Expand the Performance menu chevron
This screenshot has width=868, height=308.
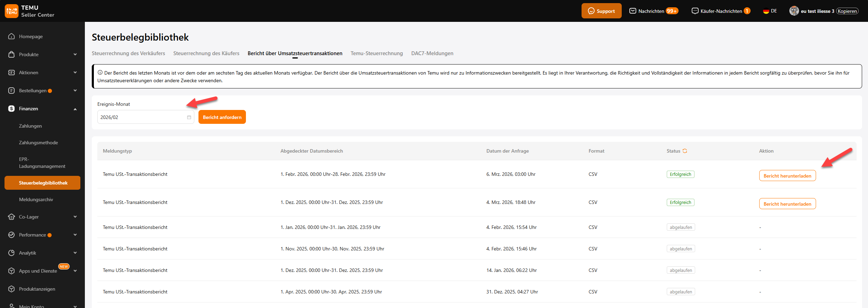[x=75, y=235]
